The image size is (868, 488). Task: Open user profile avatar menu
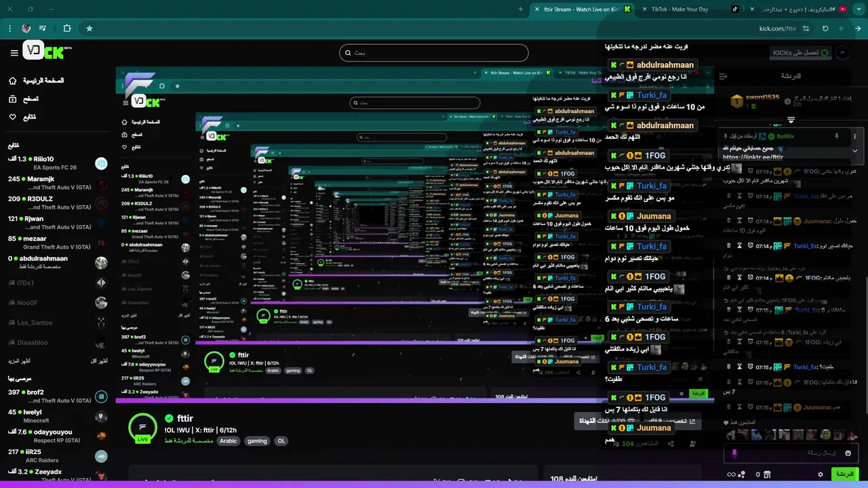pos(843,53)
